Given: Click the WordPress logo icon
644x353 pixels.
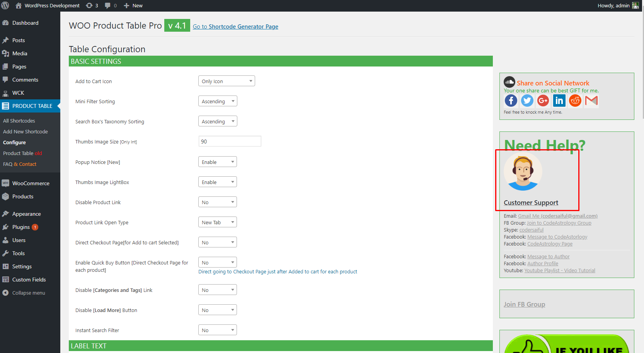Looking at the screenshot, I should pyautogui.click(x=5, y=5).
